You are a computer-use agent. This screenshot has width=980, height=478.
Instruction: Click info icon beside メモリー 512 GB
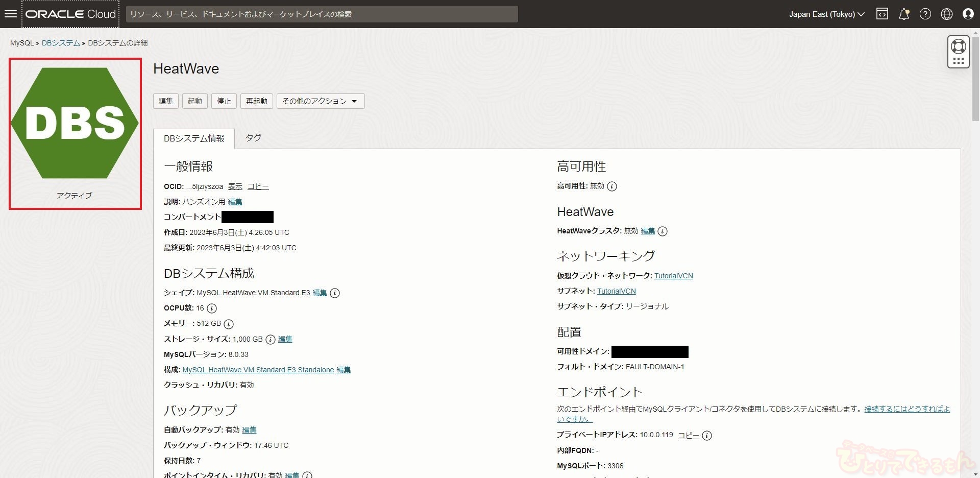pos(229,324)
